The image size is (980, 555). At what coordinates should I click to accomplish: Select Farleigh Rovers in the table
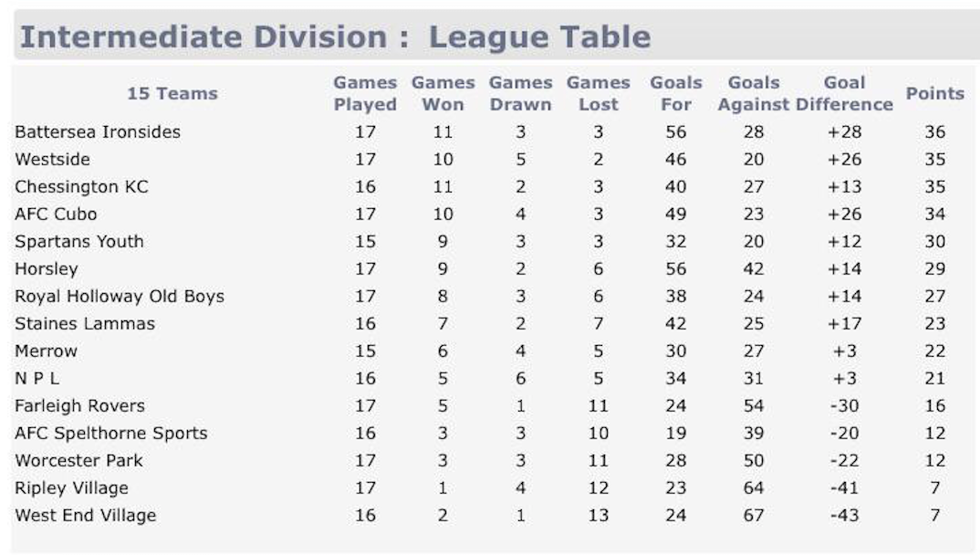(x=79, y=406)
